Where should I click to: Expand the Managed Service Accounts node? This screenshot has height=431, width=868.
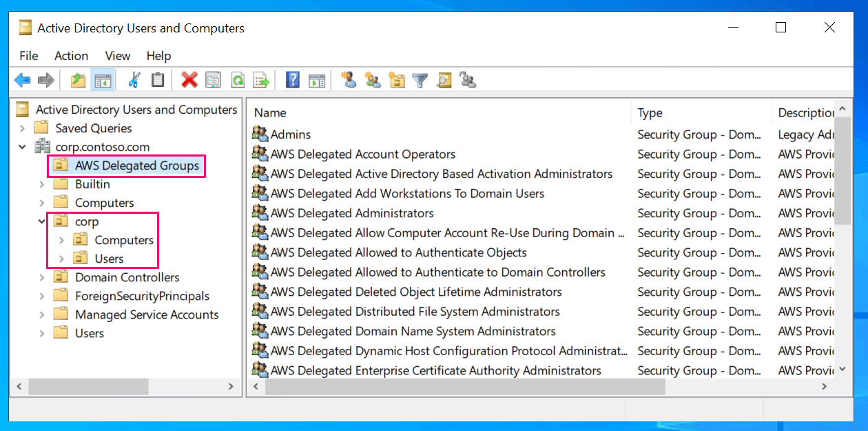tap(43, 314)
